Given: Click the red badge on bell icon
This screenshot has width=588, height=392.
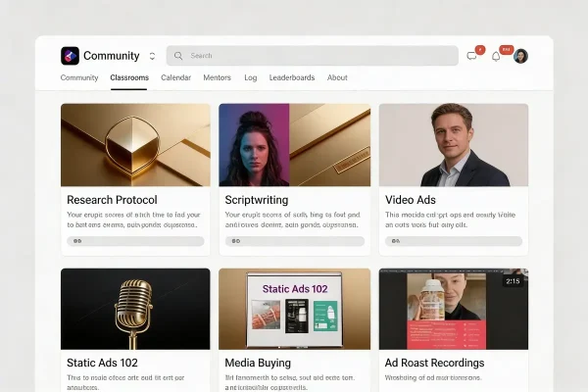Looking at the screenshot, I should point(507,50).
